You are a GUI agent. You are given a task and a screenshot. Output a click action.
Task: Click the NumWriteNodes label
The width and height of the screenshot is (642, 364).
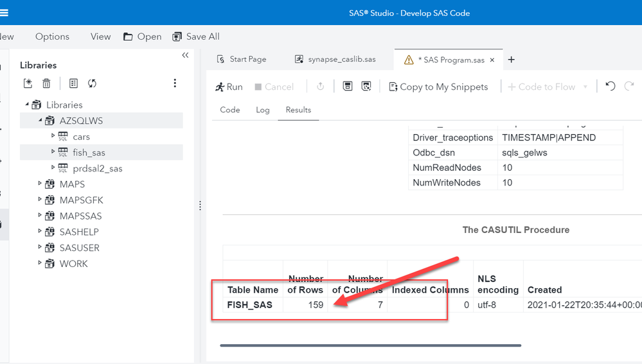coord(447,182)
